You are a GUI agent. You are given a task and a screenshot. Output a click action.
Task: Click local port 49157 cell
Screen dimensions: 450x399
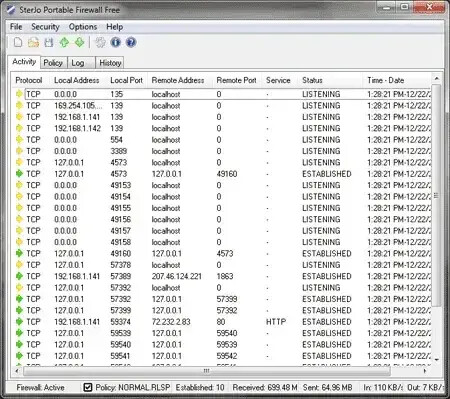tap(120, 231)
